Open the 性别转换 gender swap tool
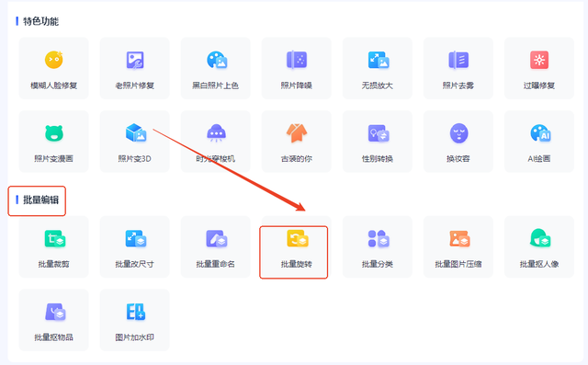 [x=378, y=142]
